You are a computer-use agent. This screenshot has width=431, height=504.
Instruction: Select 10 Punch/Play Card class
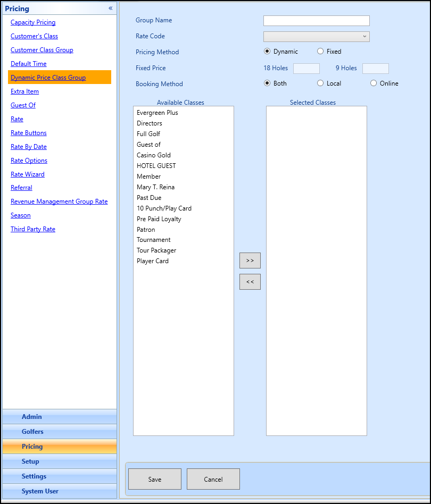164,208
